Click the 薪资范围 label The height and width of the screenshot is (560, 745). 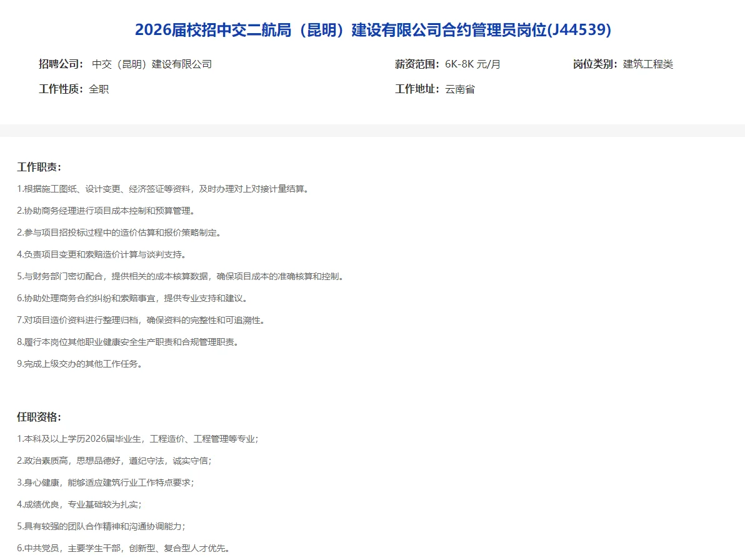point(417,64)
